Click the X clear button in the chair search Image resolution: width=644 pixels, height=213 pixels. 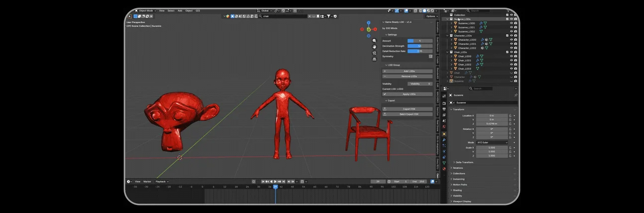[x=310, y=16]
